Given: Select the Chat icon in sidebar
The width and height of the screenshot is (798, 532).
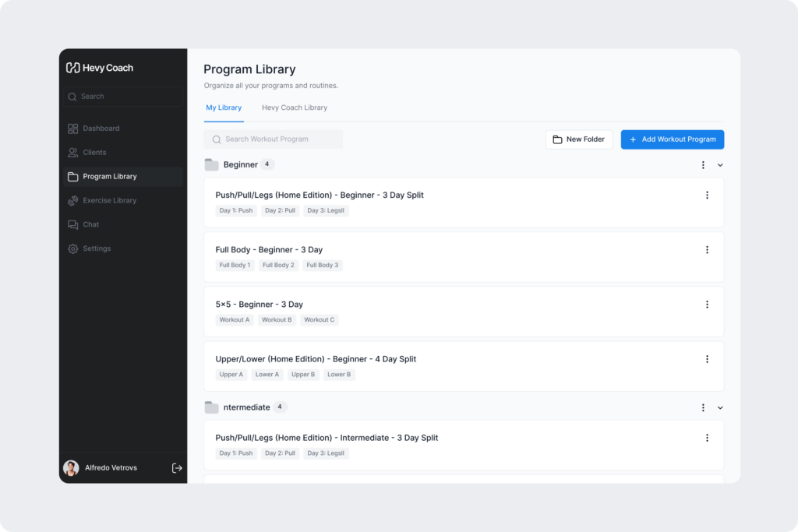Looking at the screenshot, I should 72,224.
